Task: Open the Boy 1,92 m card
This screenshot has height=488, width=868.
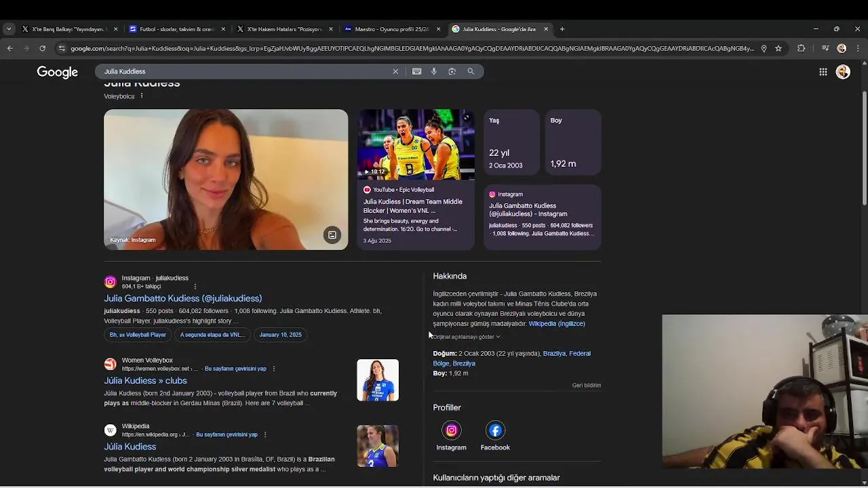Action: pyautogui.click(x=573, y=142)
